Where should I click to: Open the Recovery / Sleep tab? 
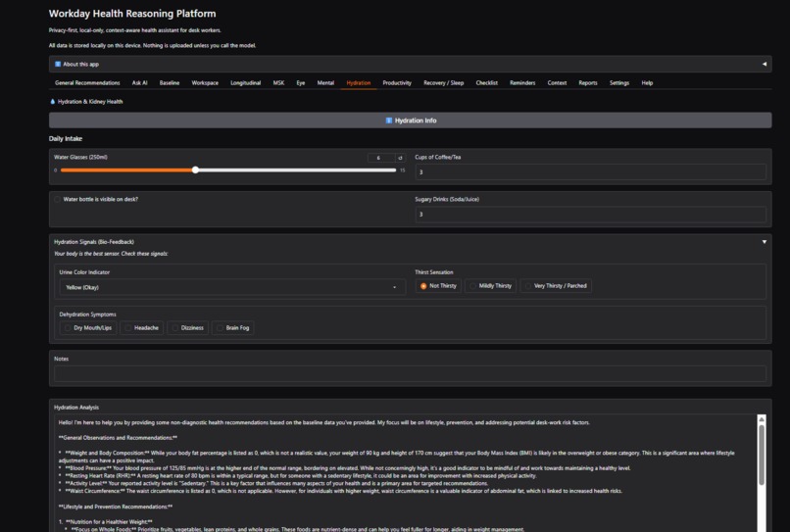point(443,82)
